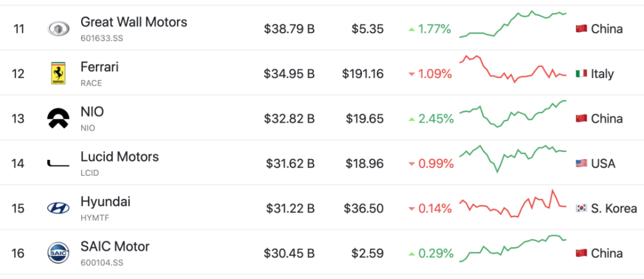
Task: Select the NIO company name
Action: tap(92, 111)
